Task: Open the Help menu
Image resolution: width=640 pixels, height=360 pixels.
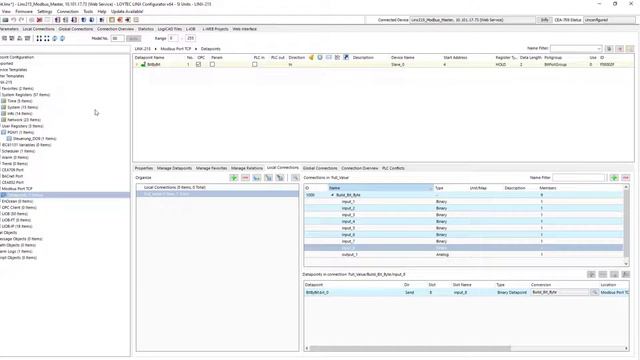Action: (x=102, y=11)
